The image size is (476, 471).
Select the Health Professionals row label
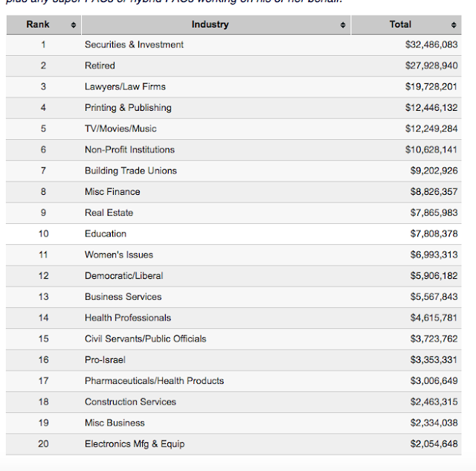[x=128, y=318]
